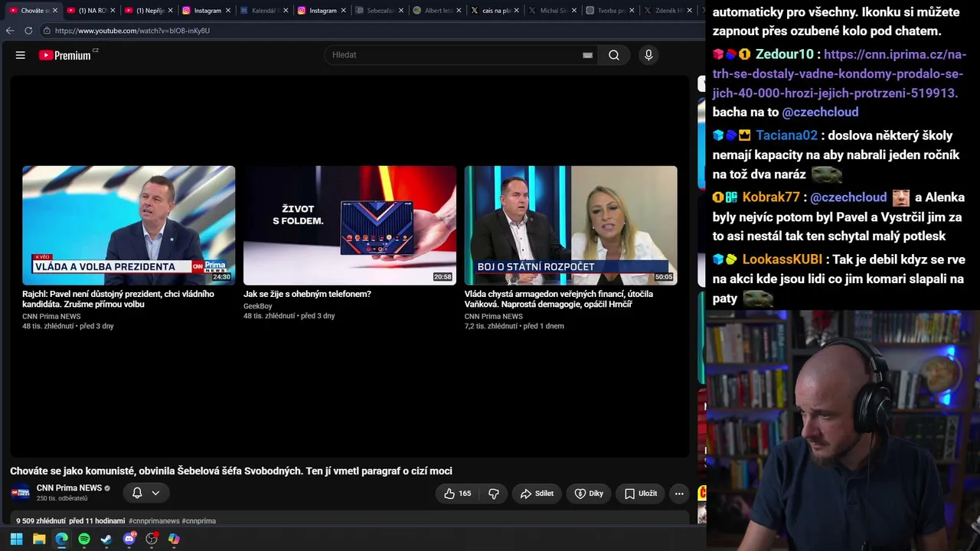Image resolution: width=980 pixels, height=551 pixels.
Task: Click chat username Kobrak77
Action: coord(771,197)
